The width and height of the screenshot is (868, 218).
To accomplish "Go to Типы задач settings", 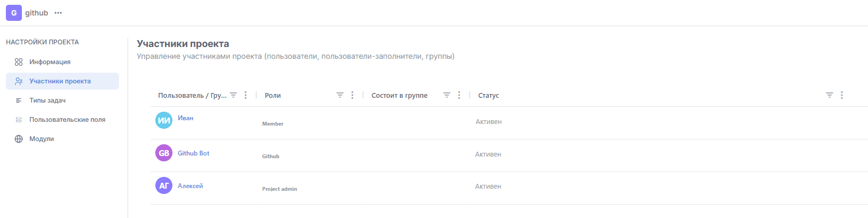I will click(48, 100).
